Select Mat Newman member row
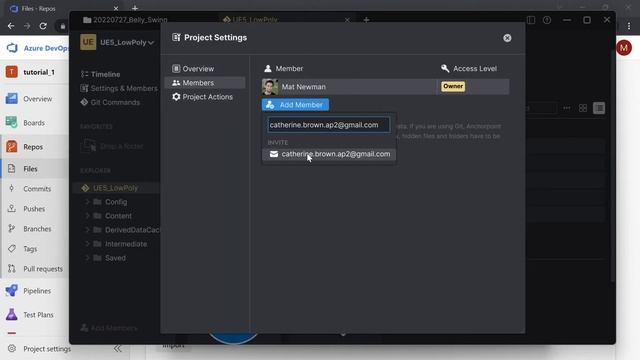Screen dimensions: 640x360 click(385, 87)
